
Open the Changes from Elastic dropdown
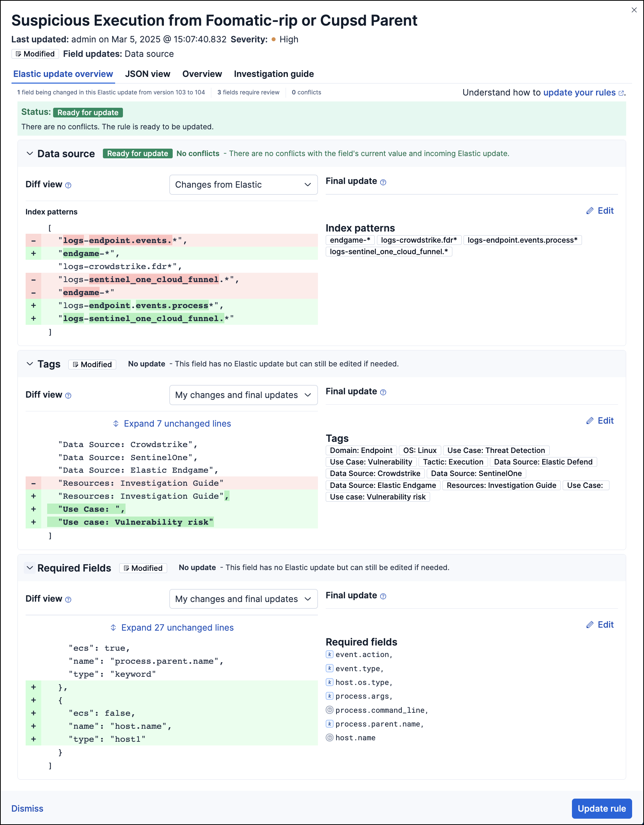click(244, 185)
